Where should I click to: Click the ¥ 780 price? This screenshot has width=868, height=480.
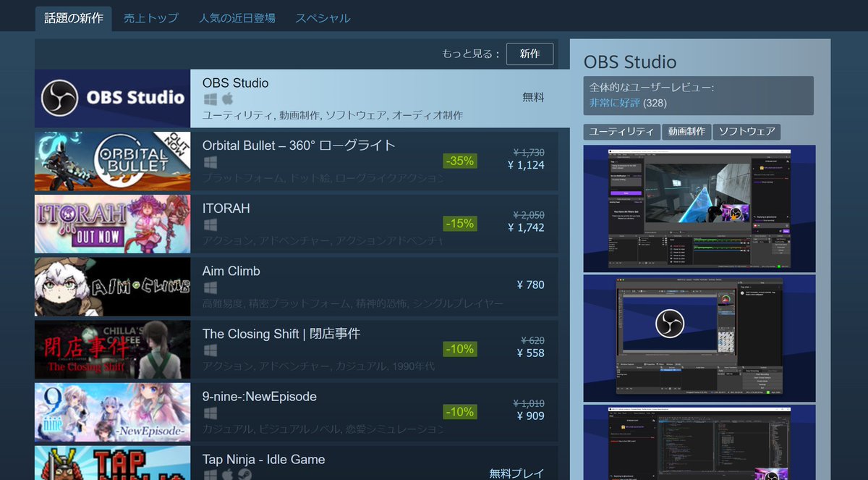coord(530,285)
